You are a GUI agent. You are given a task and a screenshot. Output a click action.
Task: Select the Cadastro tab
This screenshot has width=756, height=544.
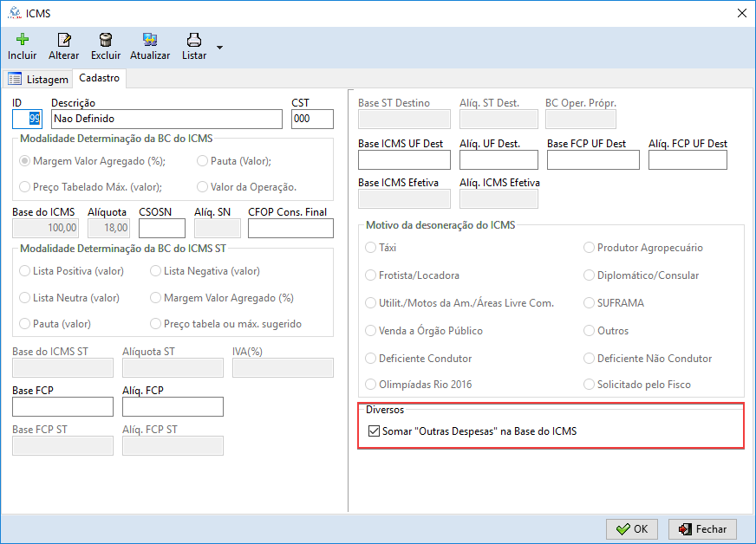coord(99,78)
